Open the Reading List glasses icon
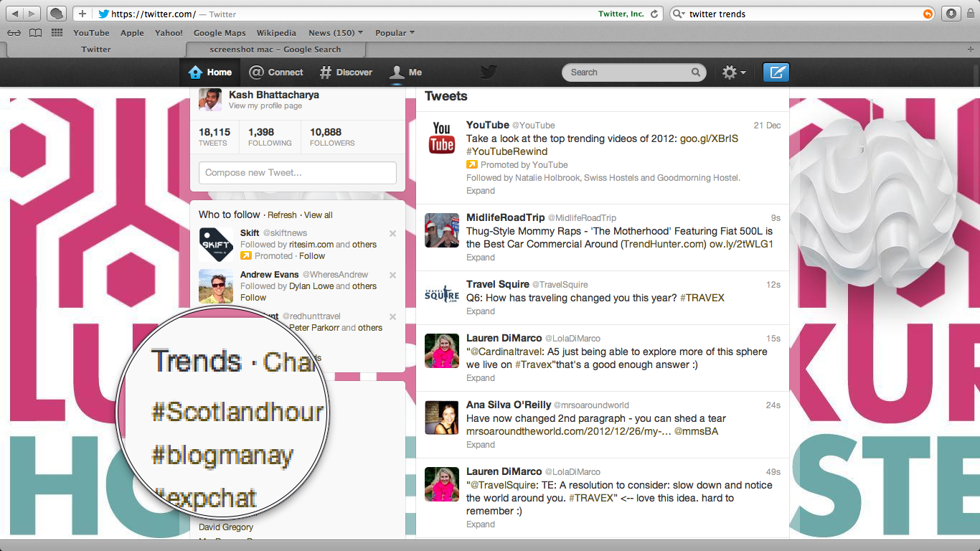 (14, 33)
